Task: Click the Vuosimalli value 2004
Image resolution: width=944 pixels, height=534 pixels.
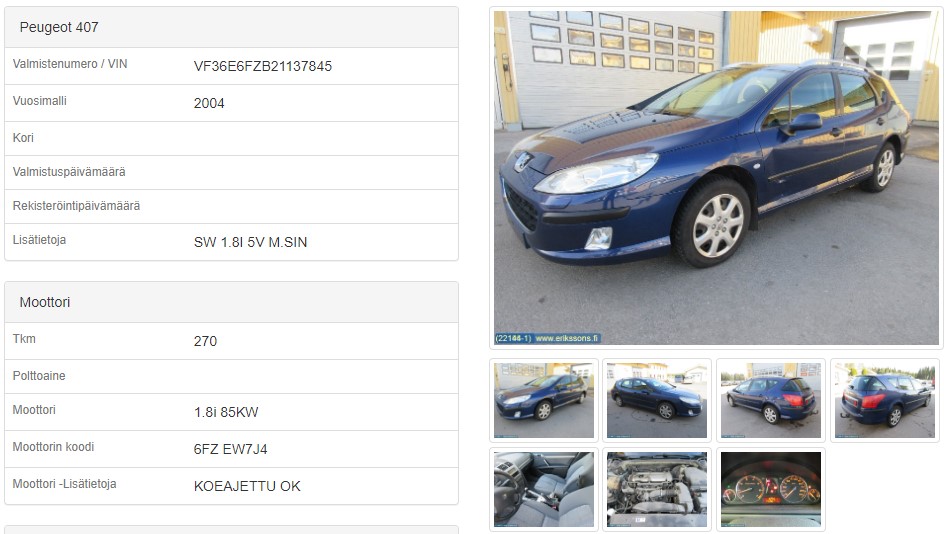Action: click(209, 104)
